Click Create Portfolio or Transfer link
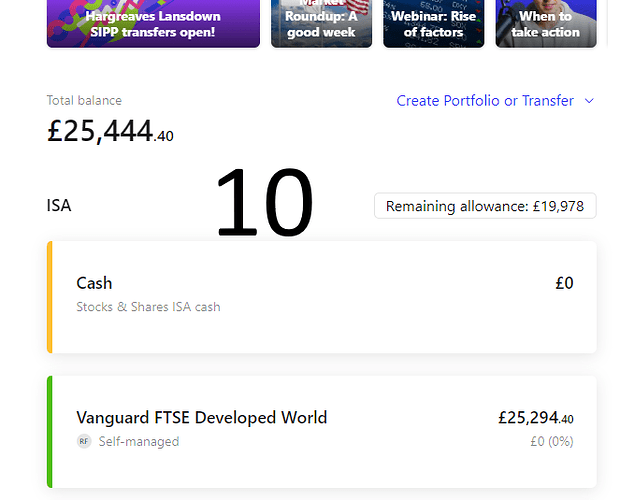The height and width of the screenshot is (500, 633). tap(485, 100)
